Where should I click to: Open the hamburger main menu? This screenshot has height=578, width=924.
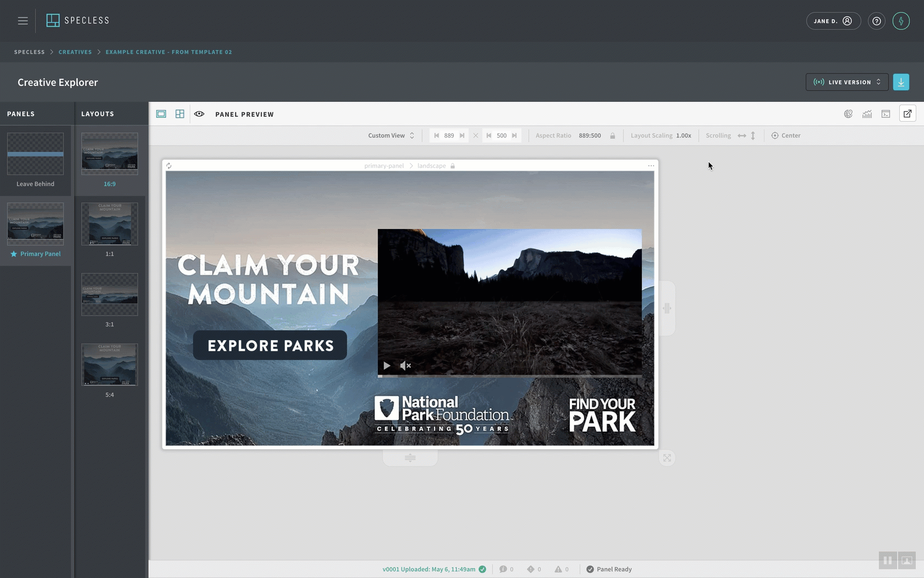pyautogui.click(x=23, y=20)
